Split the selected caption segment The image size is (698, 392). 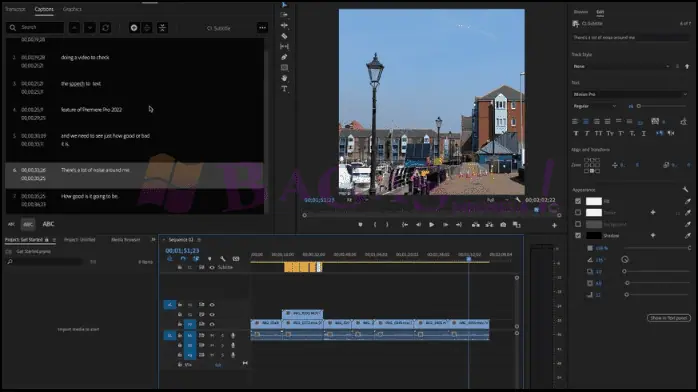[x=147, y=28]
